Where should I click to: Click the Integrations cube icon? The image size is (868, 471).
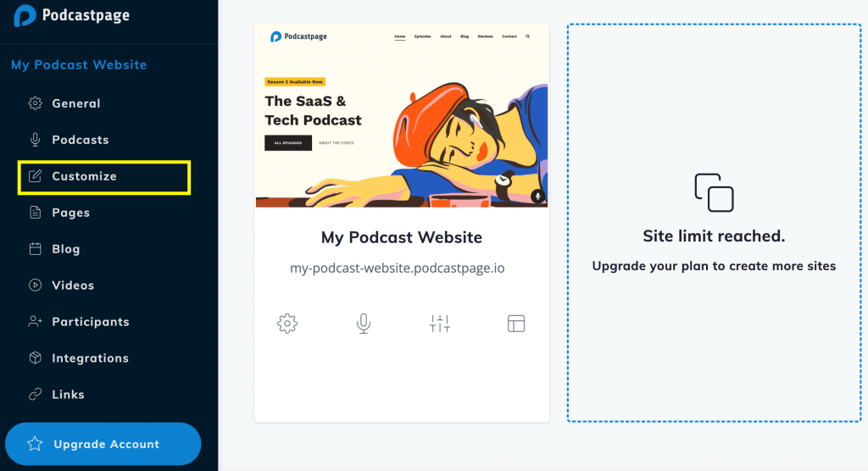36,358
